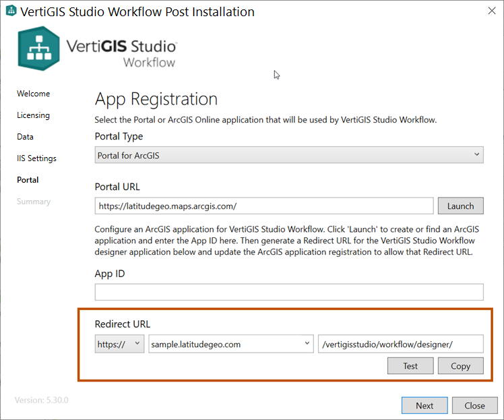
Task: Go to the Welcome step
Action: 34,94
